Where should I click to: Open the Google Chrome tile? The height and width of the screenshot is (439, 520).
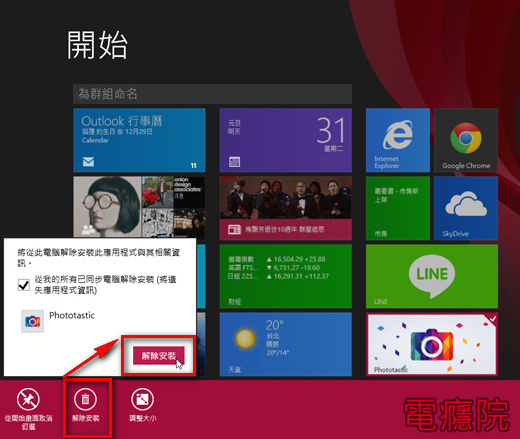click(466, 140)
